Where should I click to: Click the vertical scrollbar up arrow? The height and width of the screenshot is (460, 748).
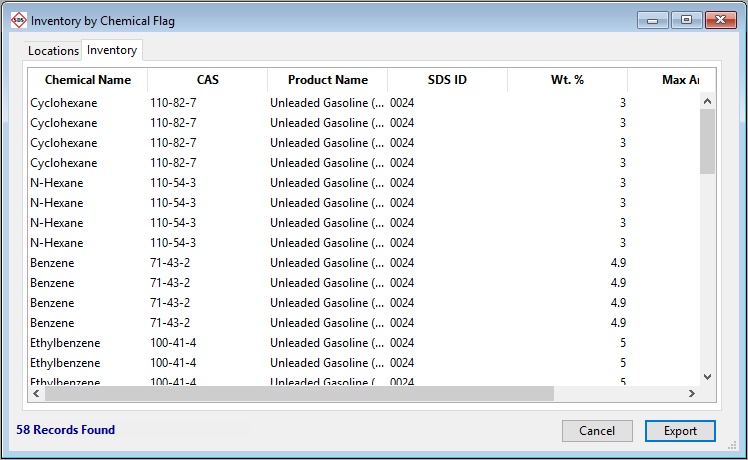pos(707,101)
